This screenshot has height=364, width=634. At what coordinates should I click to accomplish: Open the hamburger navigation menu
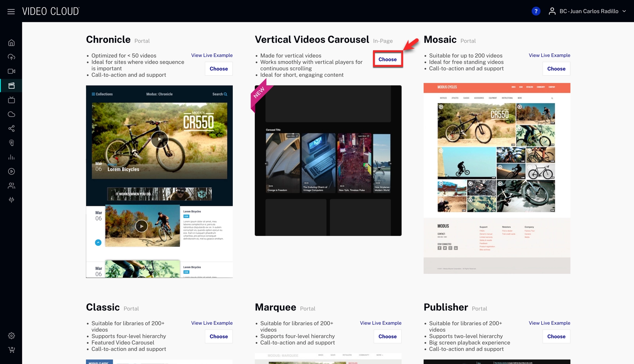pos(11,11)
